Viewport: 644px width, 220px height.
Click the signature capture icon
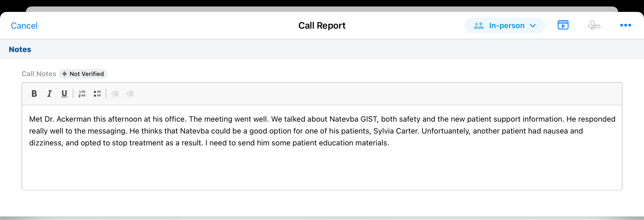click(x=594, y=25)
